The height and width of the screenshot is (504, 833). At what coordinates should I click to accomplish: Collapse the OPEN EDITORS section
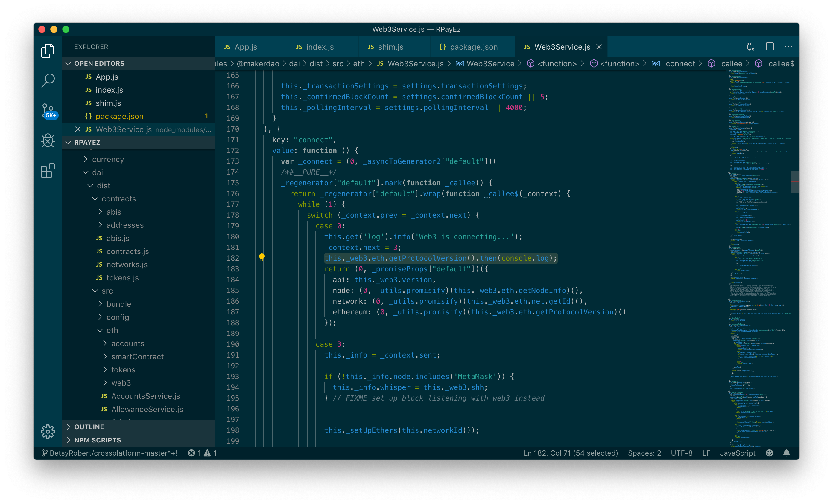139,63
